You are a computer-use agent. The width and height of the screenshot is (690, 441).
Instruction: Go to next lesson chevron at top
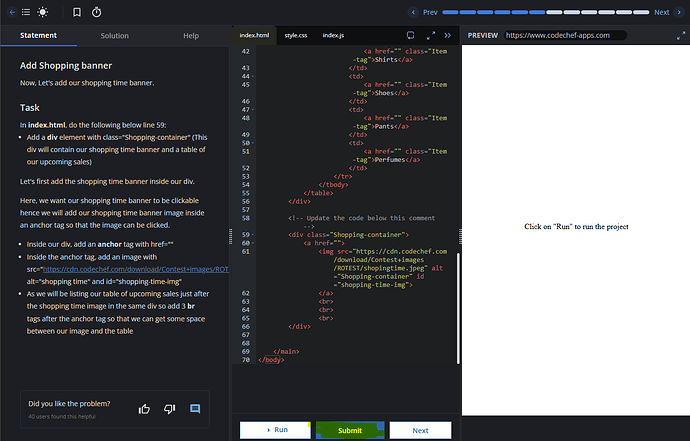coord(679,12)
